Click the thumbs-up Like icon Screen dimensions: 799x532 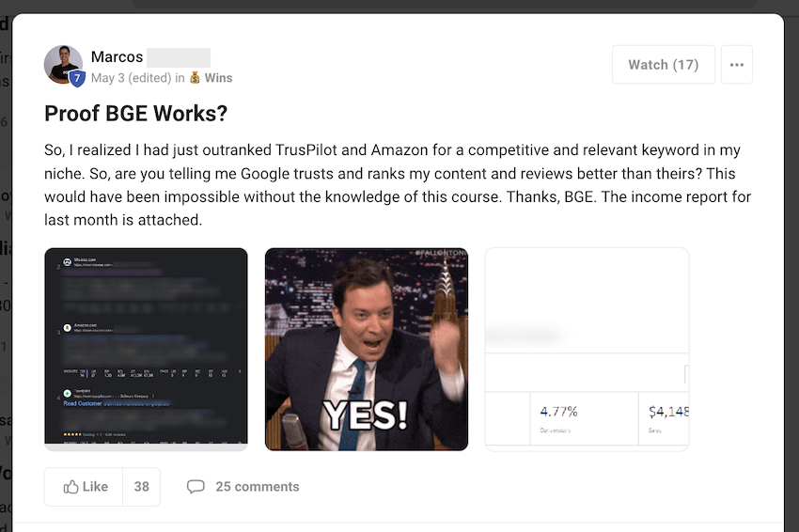click(70, 487)
